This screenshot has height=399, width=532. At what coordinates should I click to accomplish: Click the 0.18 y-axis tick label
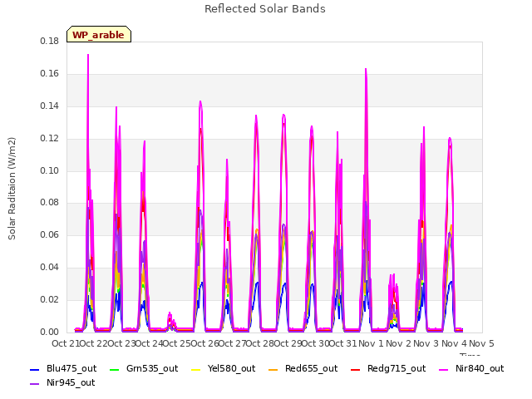(49, 41)
